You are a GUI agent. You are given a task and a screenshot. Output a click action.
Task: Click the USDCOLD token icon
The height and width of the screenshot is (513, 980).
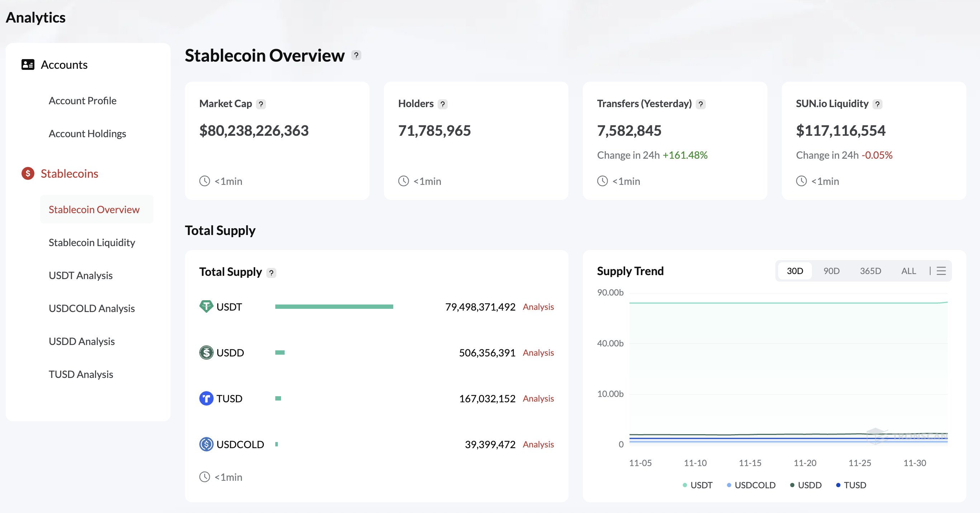(x=206, y=444)
